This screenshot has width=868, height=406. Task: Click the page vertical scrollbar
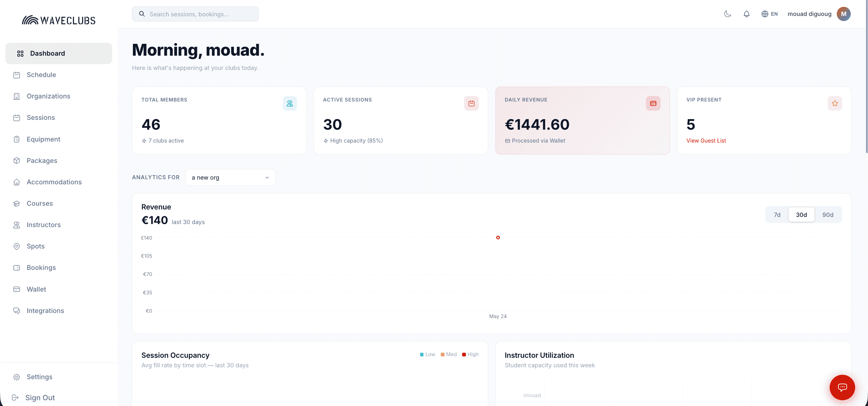pos(866,76)
